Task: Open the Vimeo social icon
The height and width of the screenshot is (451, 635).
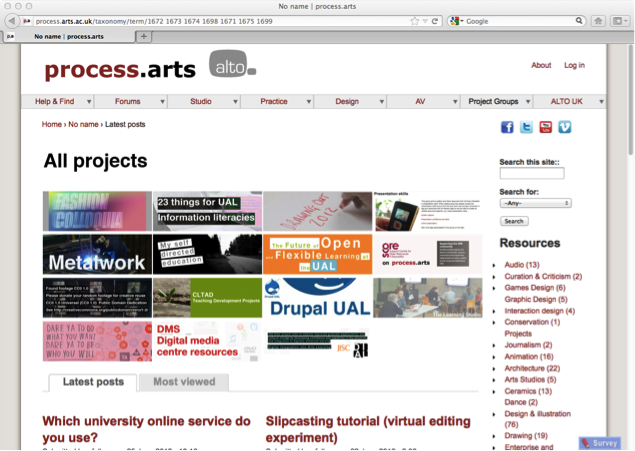Action: (565, 127)
